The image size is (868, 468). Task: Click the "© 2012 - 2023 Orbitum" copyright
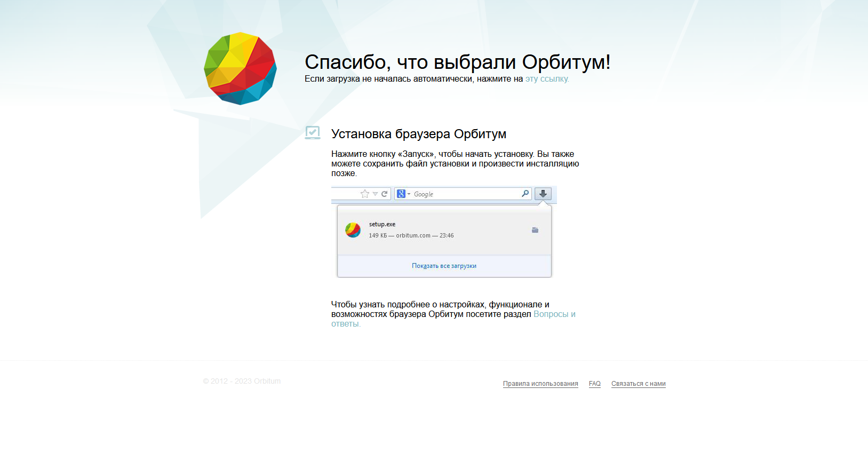(x=242, y=381)
